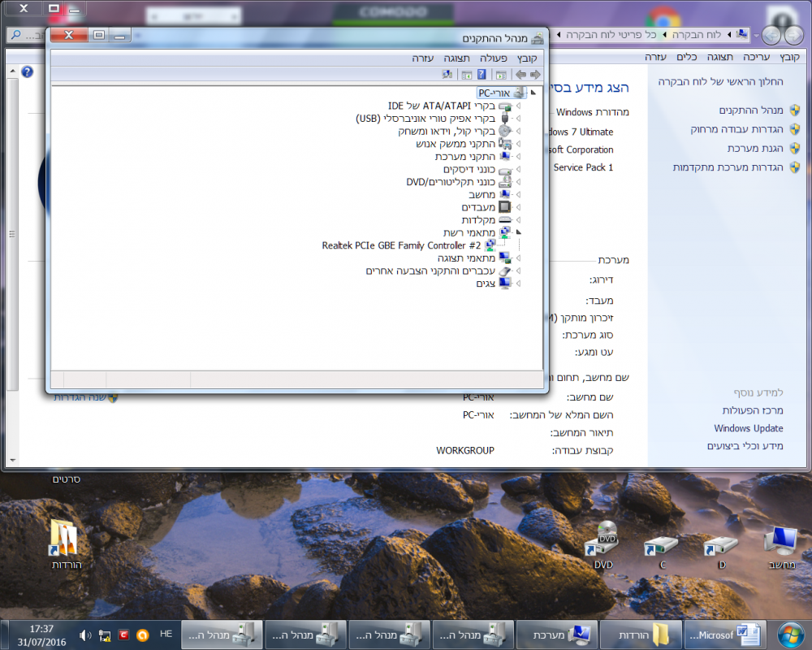Open the תצוגה menu in Device Manager
The height and width of the screenshot is (650, 812).
click(x=456, y=58)
